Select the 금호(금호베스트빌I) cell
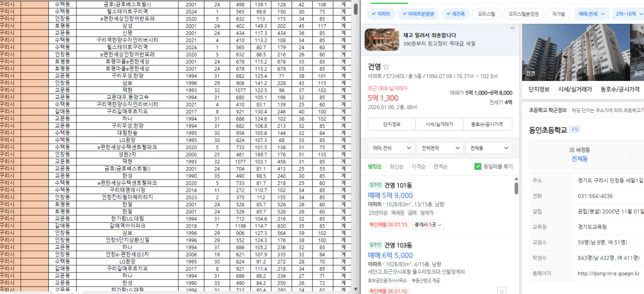 click(x=127, y=170)
